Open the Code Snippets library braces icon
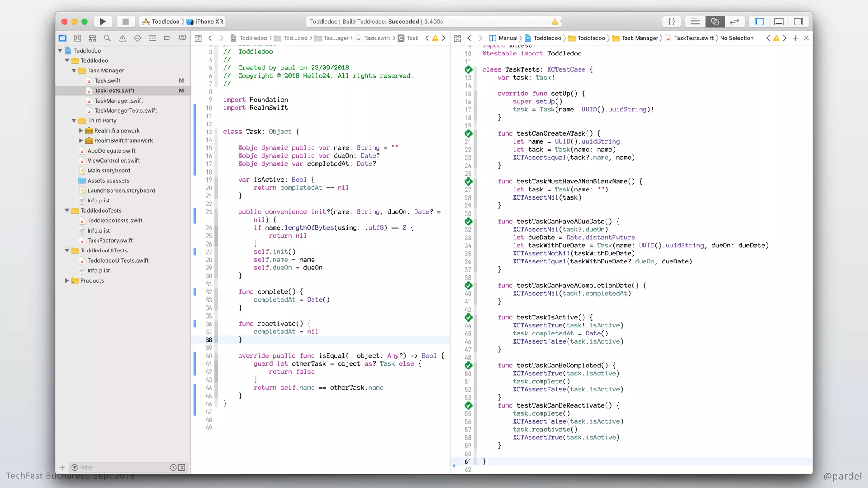The height and width of the screenshot is (488, 868). point(672,22)
